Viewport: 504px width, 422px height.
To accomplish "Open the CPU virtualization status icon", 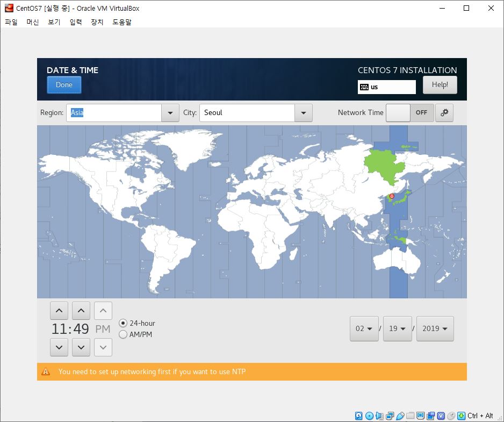I will pyautogui.click(x=441, y=416).
